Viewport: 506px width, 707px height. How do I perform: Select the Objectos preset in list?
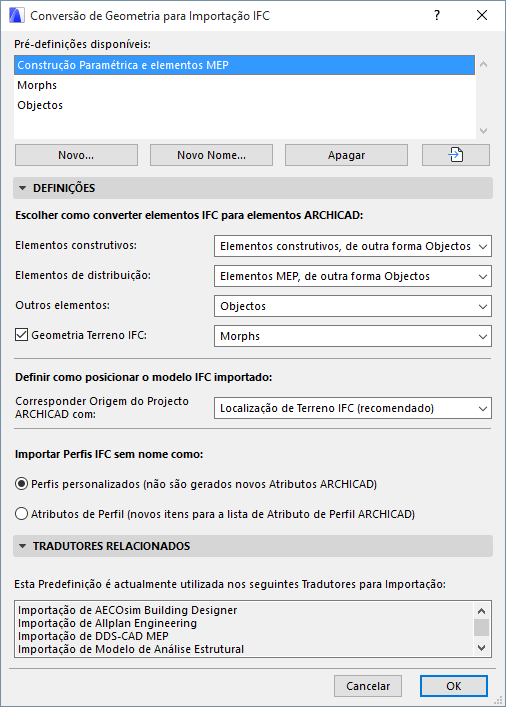[x=244, y=105]
